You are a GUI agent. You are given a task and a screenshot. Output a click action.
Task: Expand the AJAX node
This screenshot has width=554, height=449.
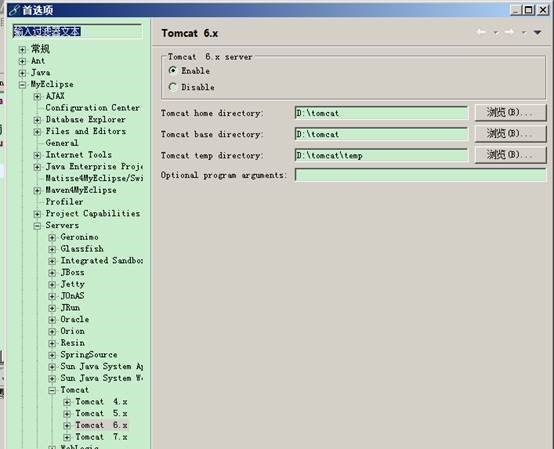[x=37, y=96]
